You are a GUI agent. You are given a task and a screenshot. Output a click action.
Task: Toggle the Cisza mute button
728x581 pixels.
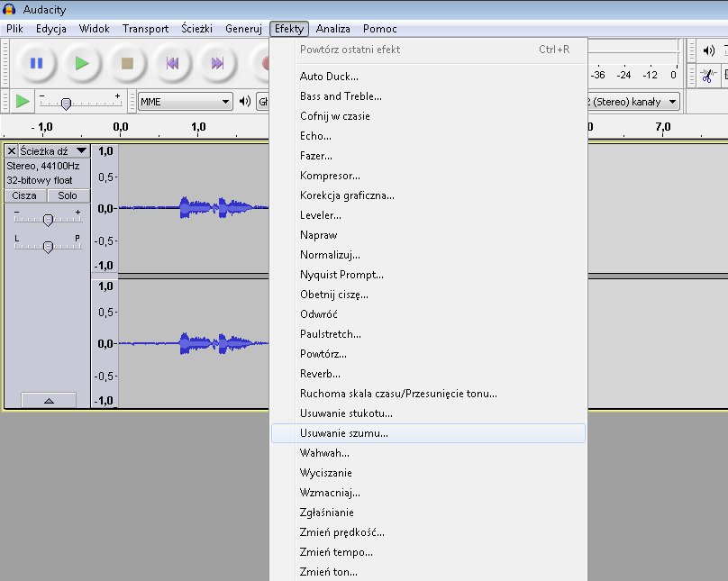pyautogui.click(x=25, y=195)
